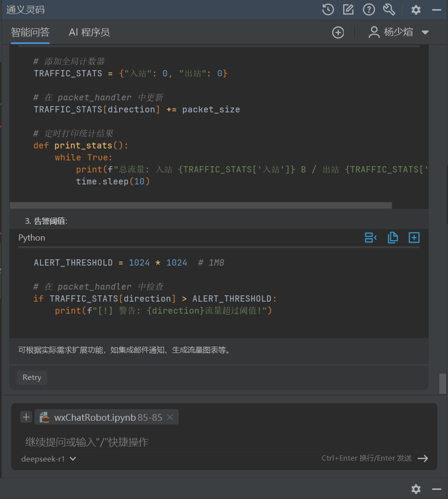
Task: Click the while True: line
Action: click(x=84, y=158)
